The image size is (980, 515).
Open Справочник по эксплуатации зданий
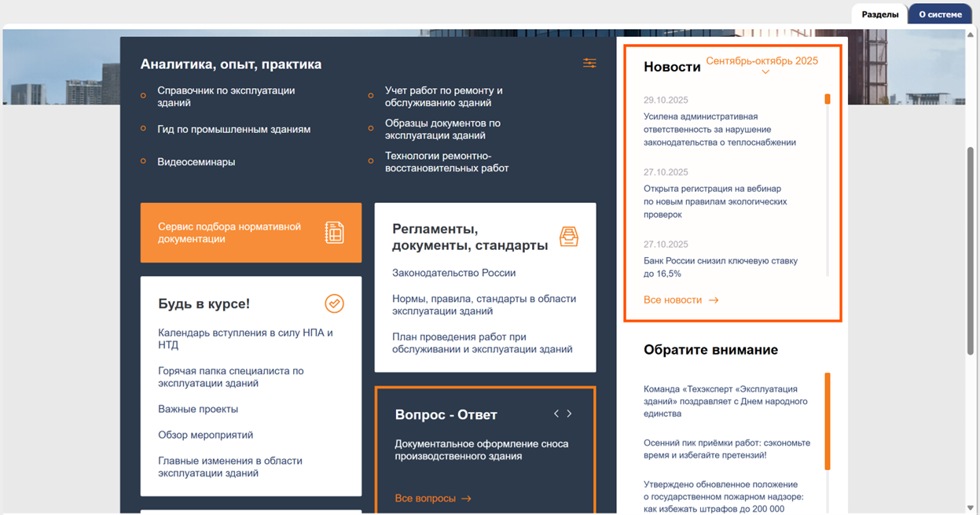point(226,97)
